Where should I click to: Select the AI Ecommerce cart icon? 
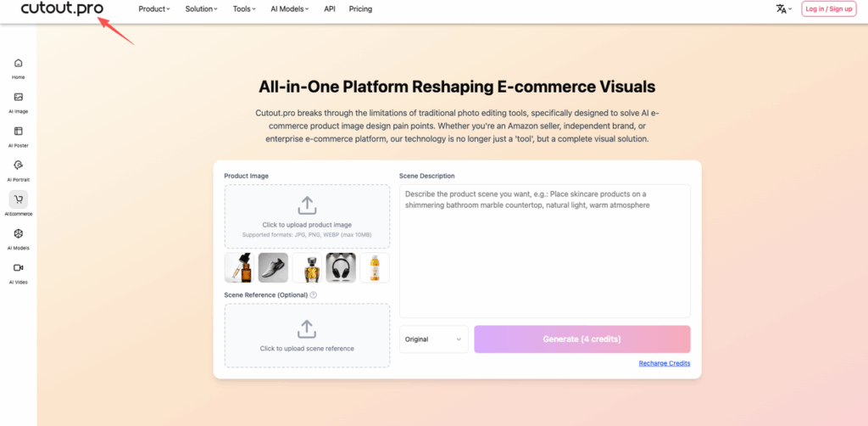[x=19, y=199]
